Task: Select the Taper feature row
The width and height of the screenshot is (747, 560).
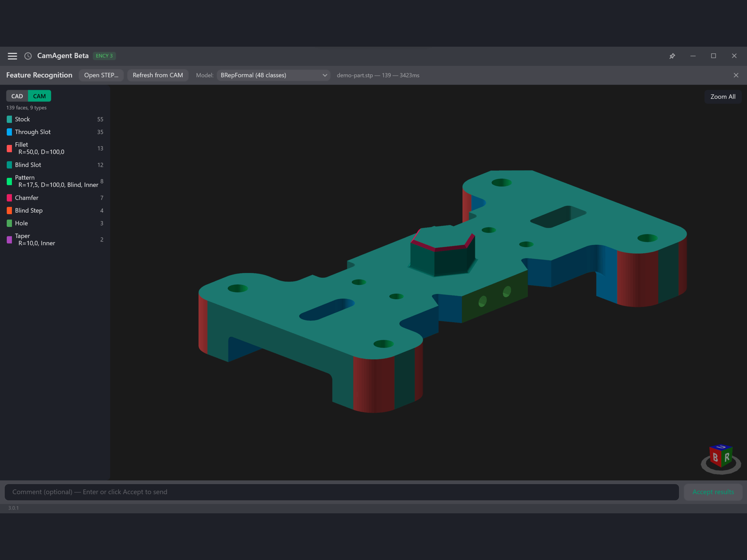Action: [55, 240]
